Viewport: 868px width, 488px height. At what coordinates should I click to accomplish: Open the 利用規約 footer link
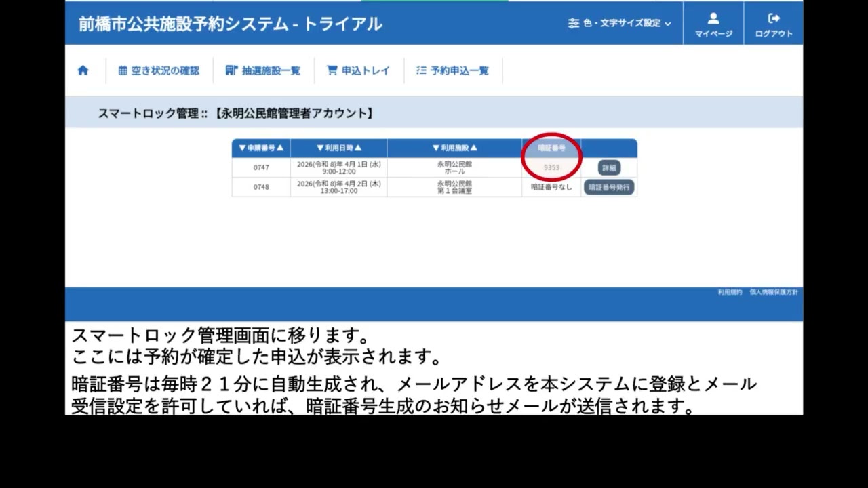click(730, 292)
